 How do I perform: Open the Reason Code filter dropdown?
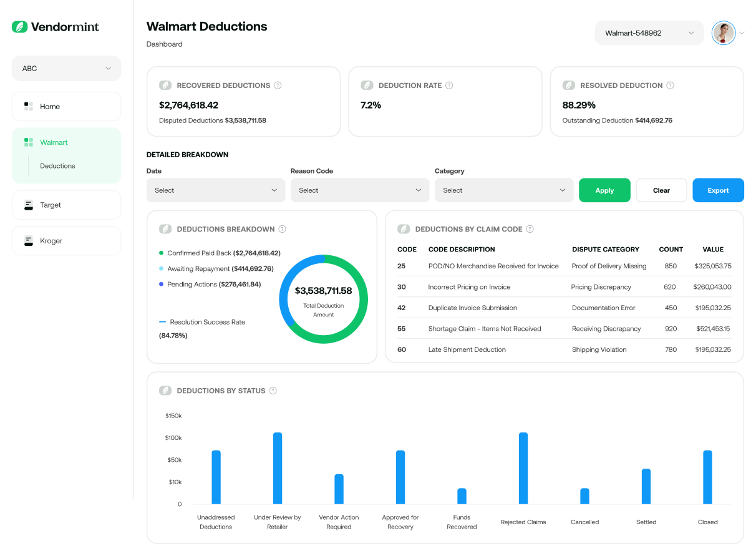tap(360, 190)
